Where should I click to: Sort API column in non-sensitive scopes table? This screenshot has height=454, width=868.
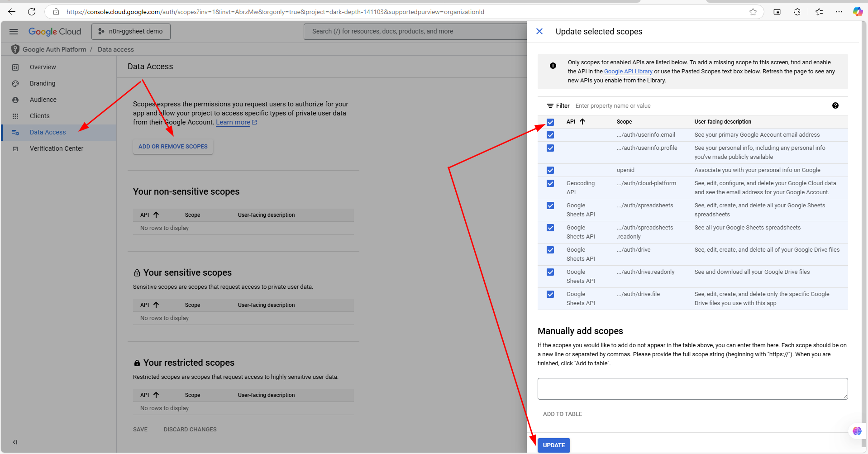pos(156,215)
